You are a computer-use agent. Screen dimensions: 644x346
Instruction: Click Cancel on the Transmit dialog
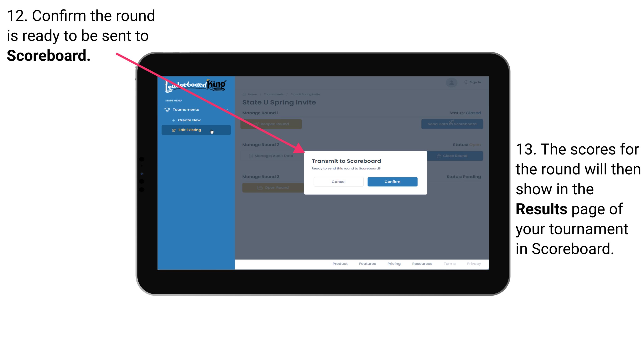tap(338, 181)
